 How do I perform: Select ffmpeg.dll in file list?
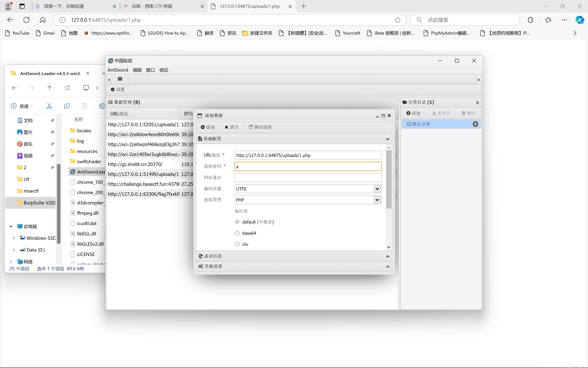tap(87, 213)
